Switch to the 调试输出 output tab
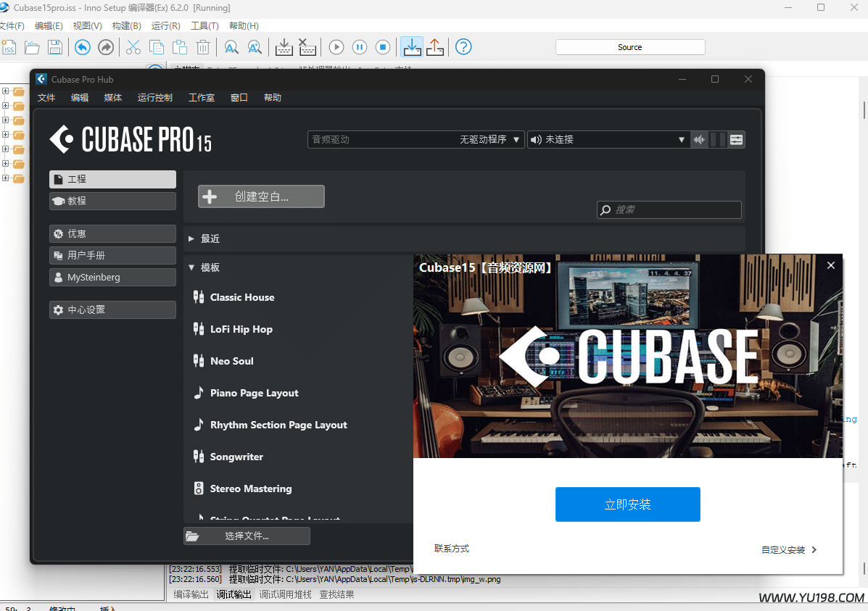Viewport: 868px width, 611px height. pyautogui.click(x=234, y=593)
